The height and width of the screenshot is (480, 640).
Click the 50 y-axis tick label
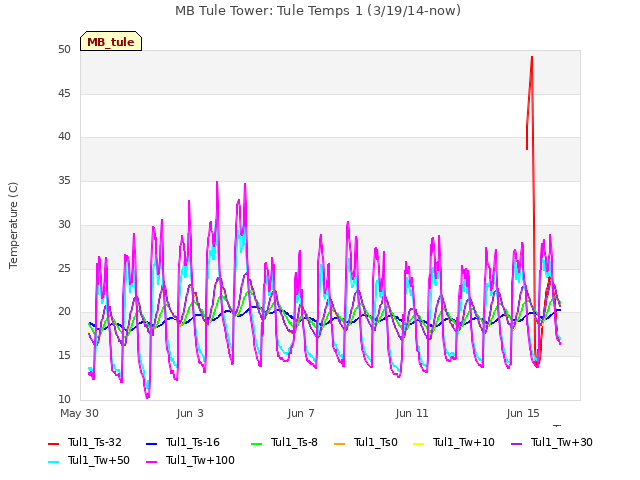64,49
